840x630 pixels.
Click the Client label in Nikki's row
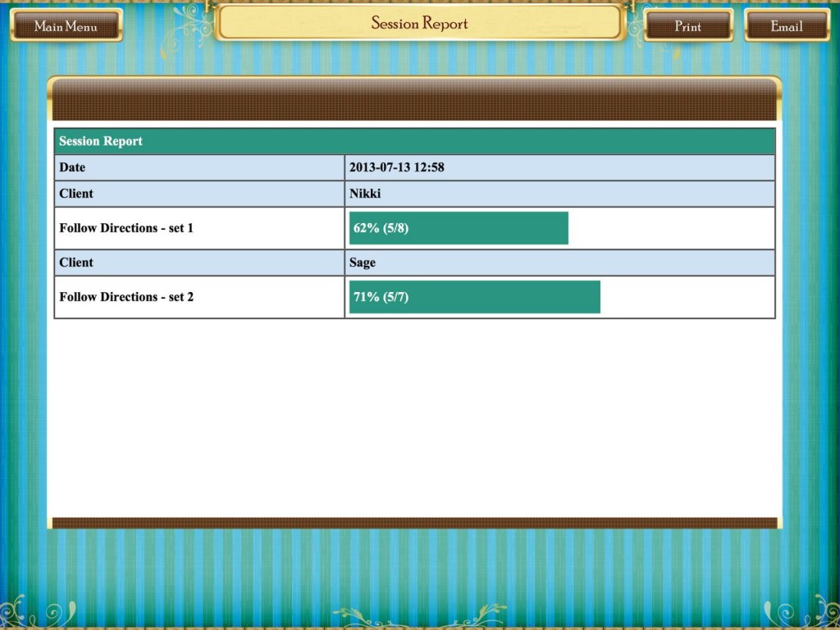(199, 194)
